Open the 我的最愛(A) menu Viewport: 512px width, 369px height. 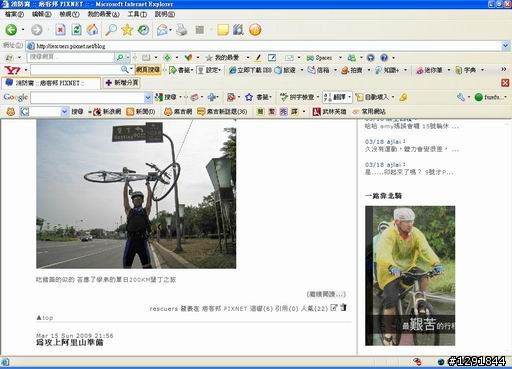click(x=103, y=14)
